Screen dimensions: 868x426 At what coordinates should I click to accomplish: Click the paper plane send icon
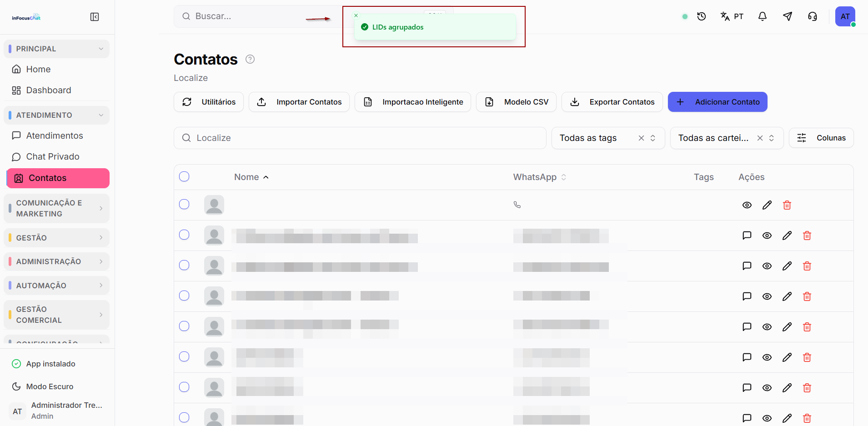(x=788, y=16)
